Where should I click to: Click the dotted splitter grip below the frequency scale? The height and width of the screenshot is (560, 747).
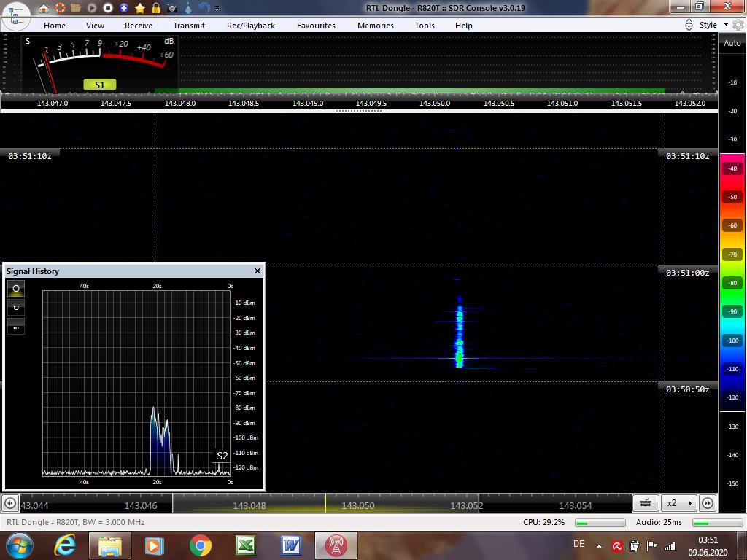pos(359,111)
